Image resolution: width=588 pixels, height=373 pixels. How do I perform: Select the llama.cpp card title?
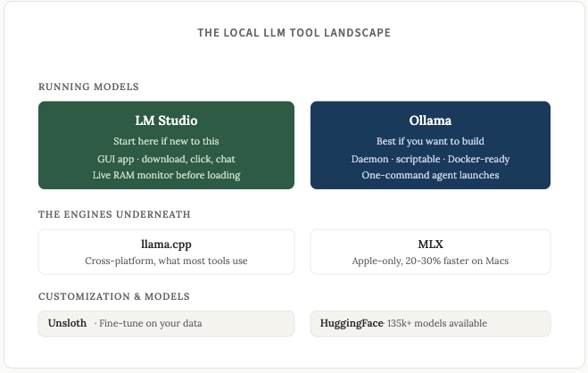(166, 245)
